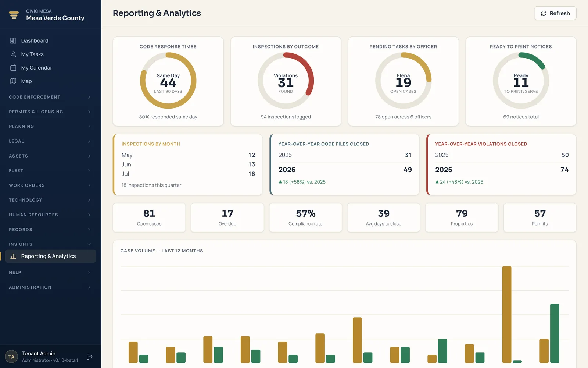Image resolution: width=588 pixels, height=368 pixels.
Task: Open the Ready to Print Notices card
Action: click(521, 81)
